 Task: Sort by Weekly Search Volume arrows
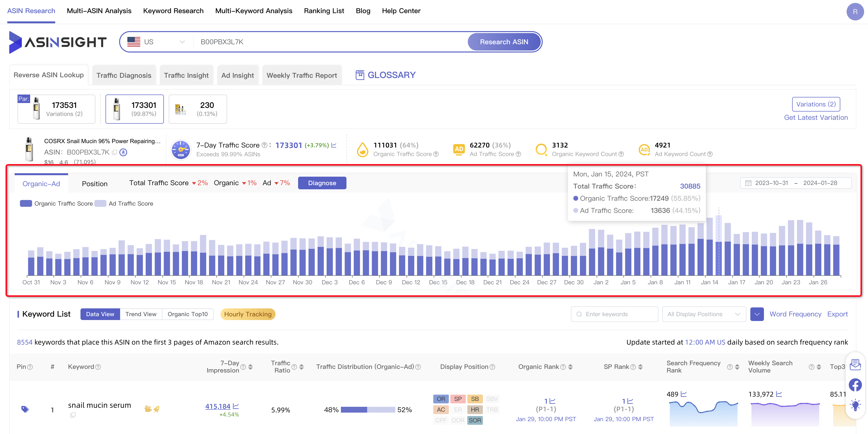818,367
